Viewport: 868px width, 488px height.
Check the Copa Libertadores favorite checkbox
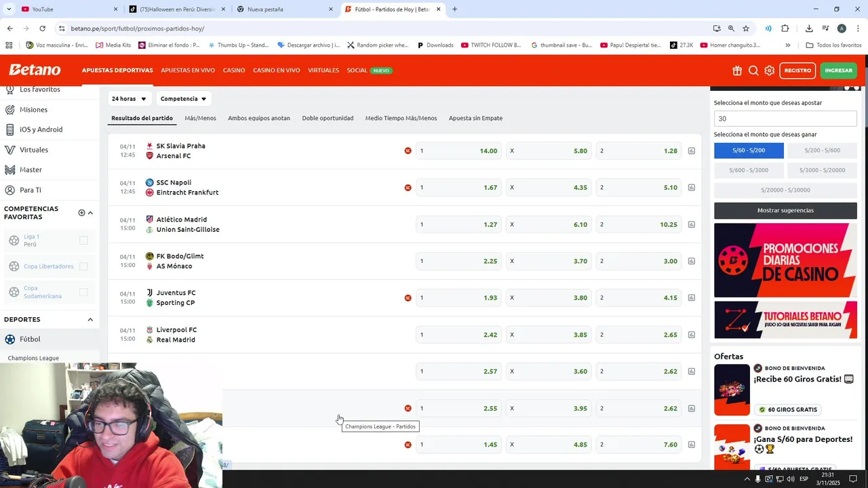coord(83,266)
